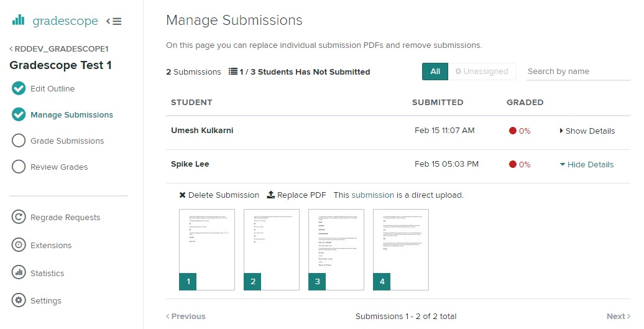Open the Settings gear icon
The image size is (644, 329).
point(19,300)
